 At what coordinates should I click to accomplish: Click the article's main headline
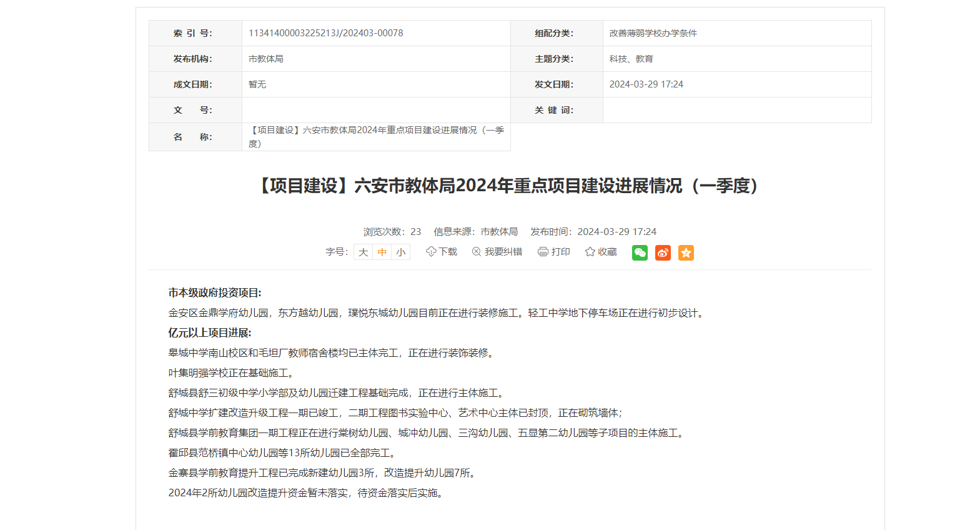click(x=509, y=186)
